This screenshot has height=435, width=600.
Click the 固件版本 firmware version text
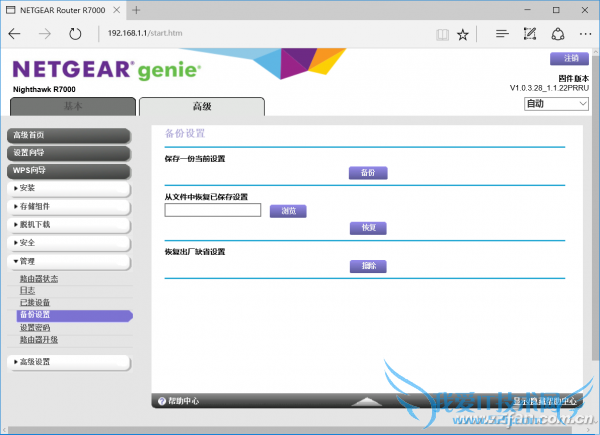(573, 79)
